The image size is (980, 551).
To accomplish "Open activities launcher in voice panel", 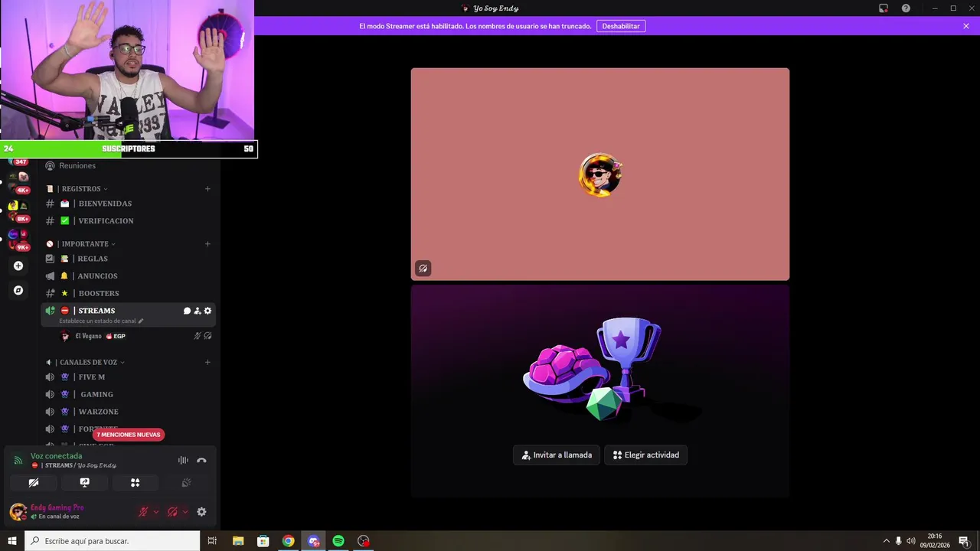I will [135, 483].
